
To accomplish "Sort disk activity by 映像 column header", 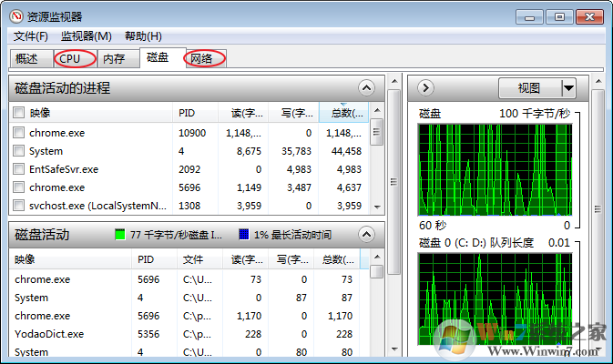I will pyautogui.click(x=70, y=259).
